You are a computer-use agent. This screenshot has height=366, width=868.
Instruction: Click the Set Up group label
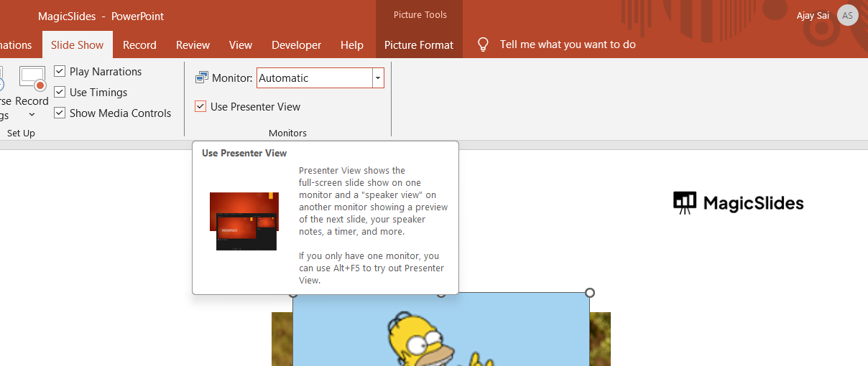[x=21, y=133]
